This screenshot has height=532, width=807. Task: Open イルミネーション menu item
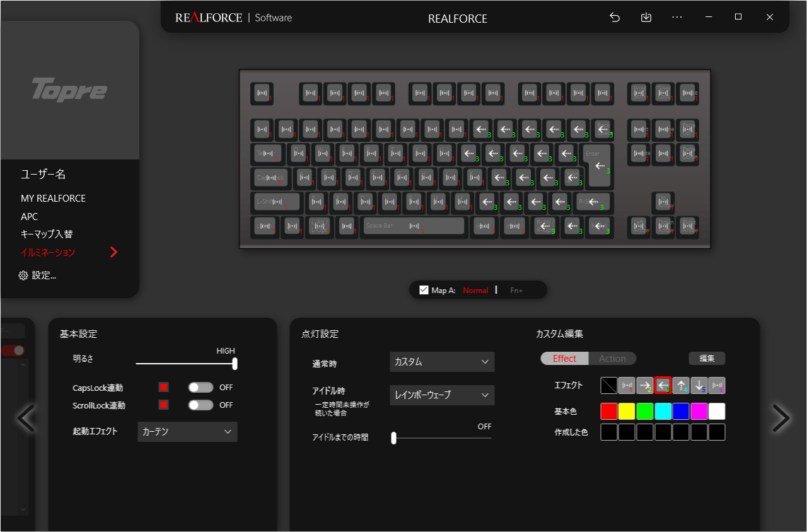pos(48,252)
